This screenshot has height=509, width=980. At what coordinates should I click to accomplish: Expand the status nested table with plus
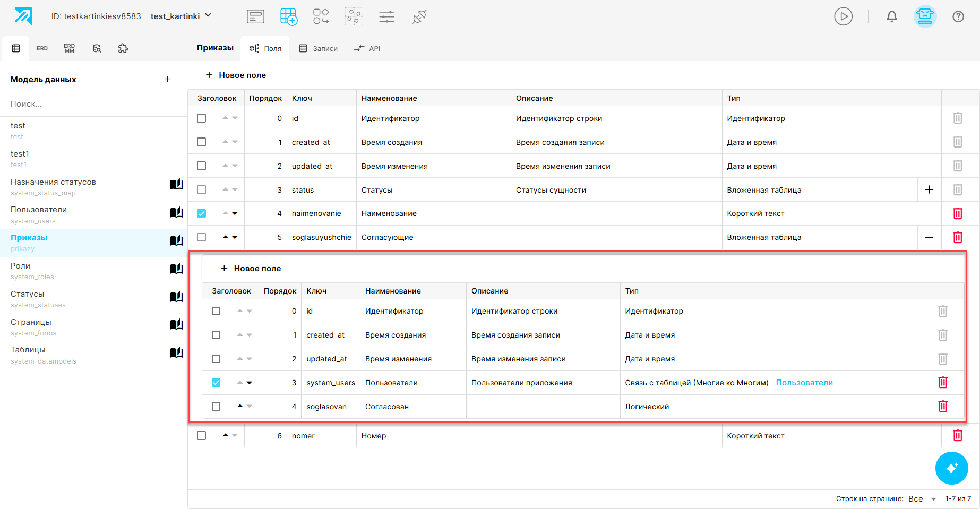point(929,189)
